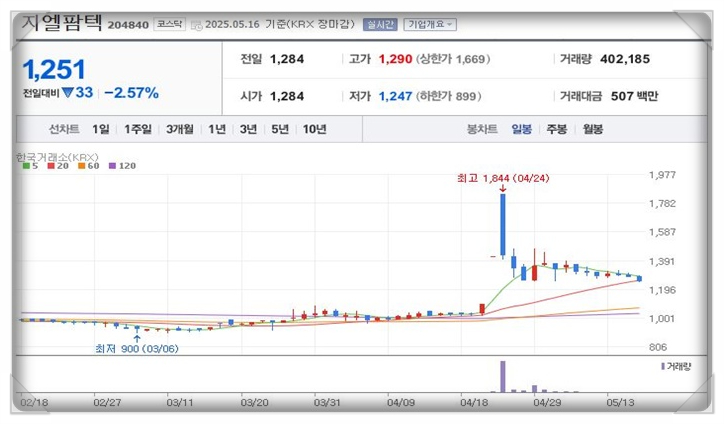Click the 상한가 1,669 text
Screen dimensions: 724x424
(453, 59)
